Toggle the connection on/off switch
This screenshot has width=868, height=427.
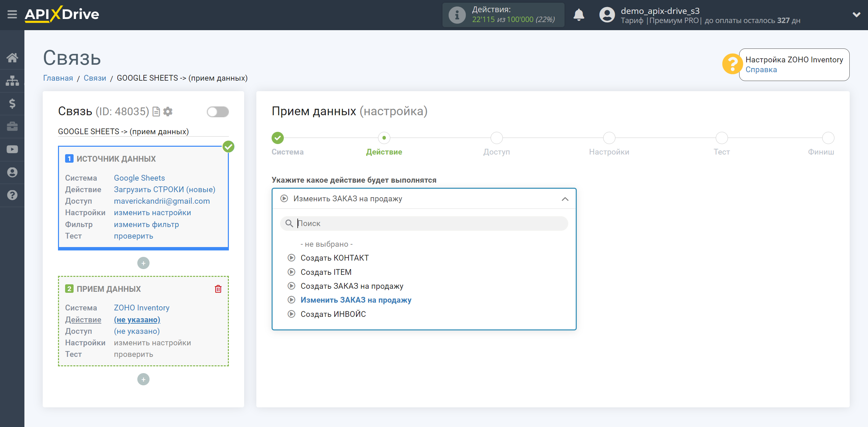(218, 112)
